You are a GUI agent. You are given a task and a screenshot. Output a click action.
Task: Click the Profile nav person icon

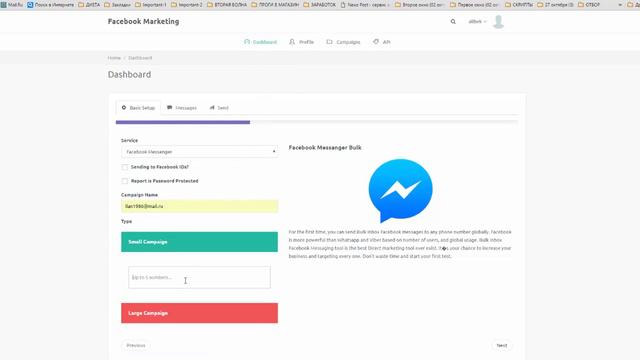point(292,42)
